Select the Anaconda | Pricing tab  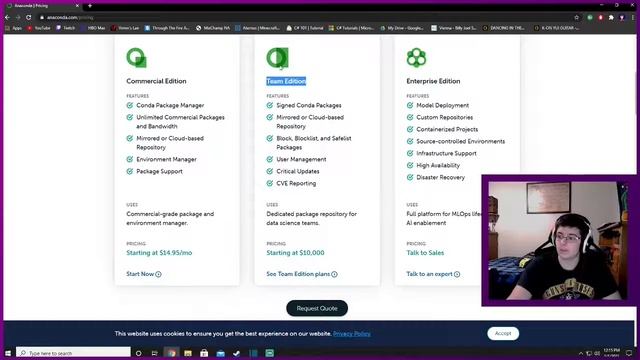coord(43,6)
